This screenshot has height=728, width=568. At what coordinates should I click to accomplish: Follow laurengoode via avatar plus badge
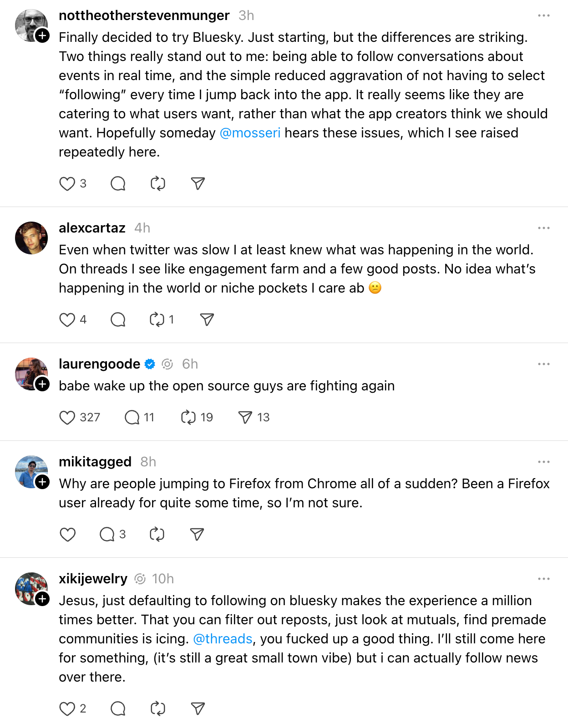point(42,384)
